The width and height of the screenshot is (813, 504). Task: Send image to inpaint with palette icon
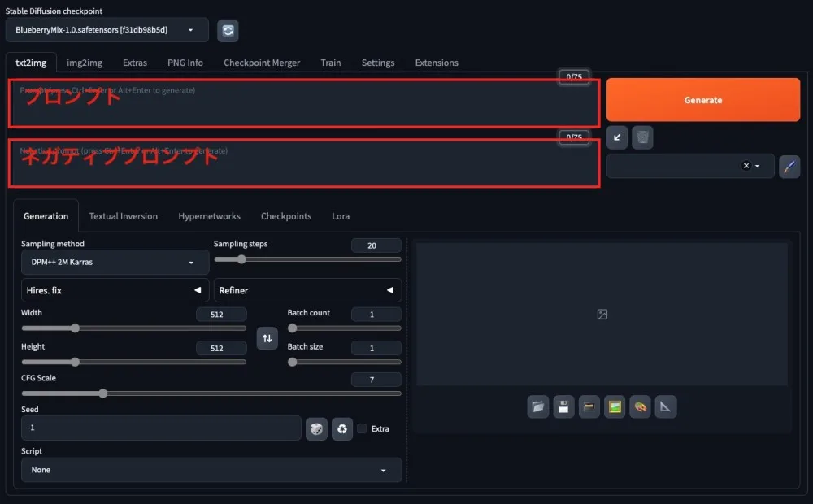point(641,407)
